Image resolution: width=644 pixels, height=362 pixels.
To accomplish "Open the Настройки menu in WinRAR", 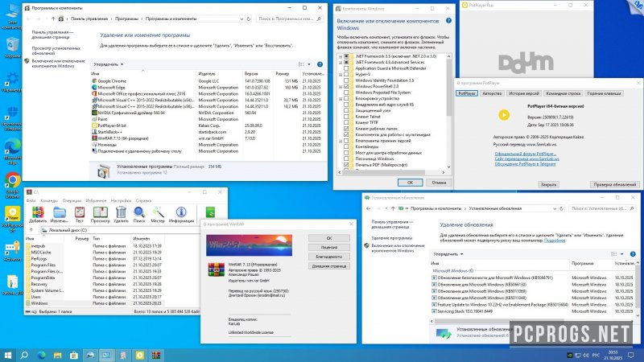I will click(x=121, y=200).
